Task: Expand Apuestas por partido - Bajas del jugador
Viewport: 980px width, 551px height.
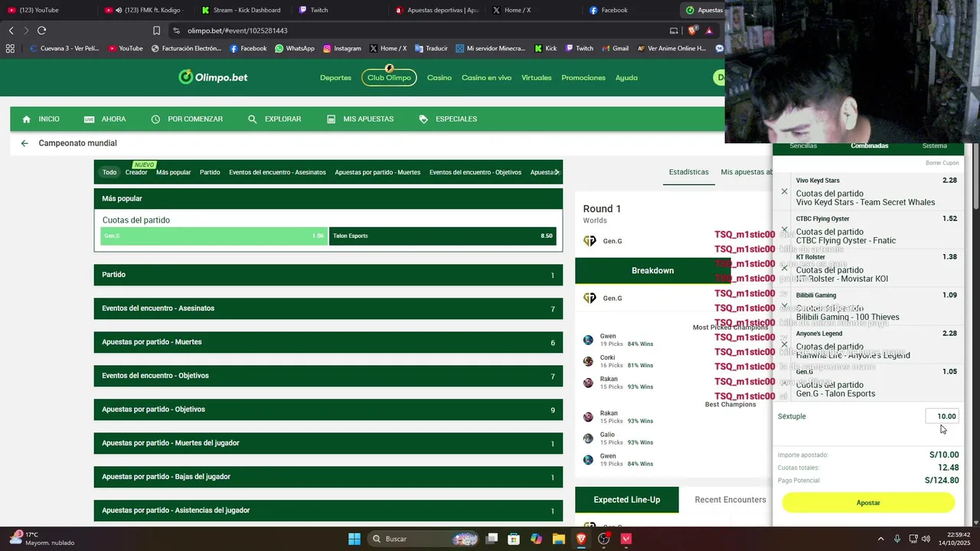Action: [x=328, y=477]
